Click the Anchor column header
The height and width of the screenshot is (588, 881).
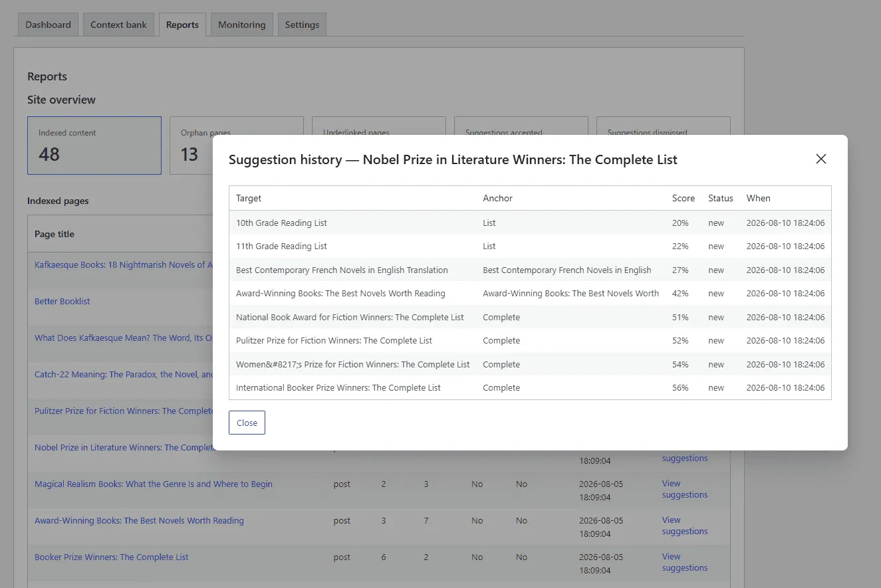tap(497, 198)
